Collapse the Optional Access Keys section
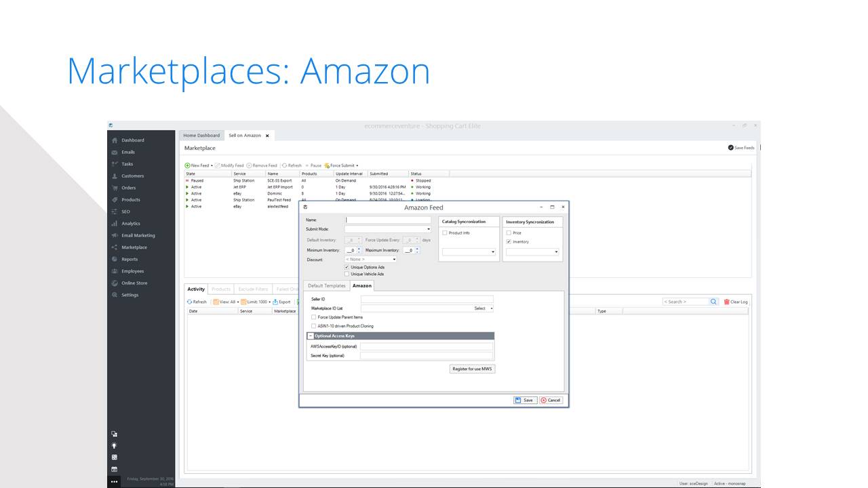868x488 pixels. coord(311,336)
